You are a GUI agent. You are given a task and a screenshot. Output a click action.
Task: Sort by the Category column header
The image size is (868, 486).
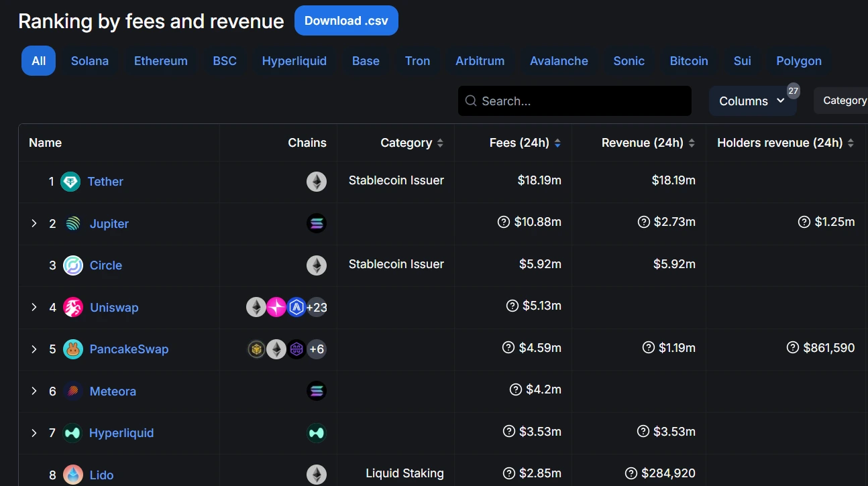412,143
